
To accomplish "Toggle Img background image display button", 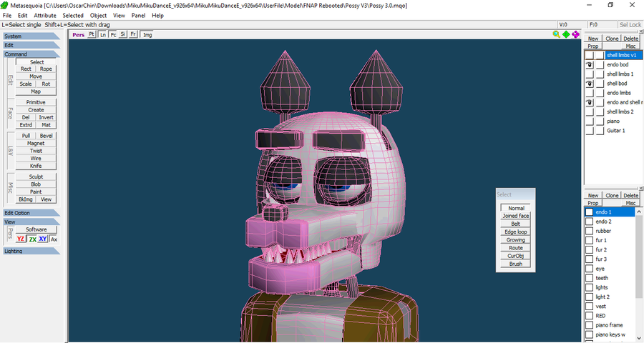I will coord(147,34).
